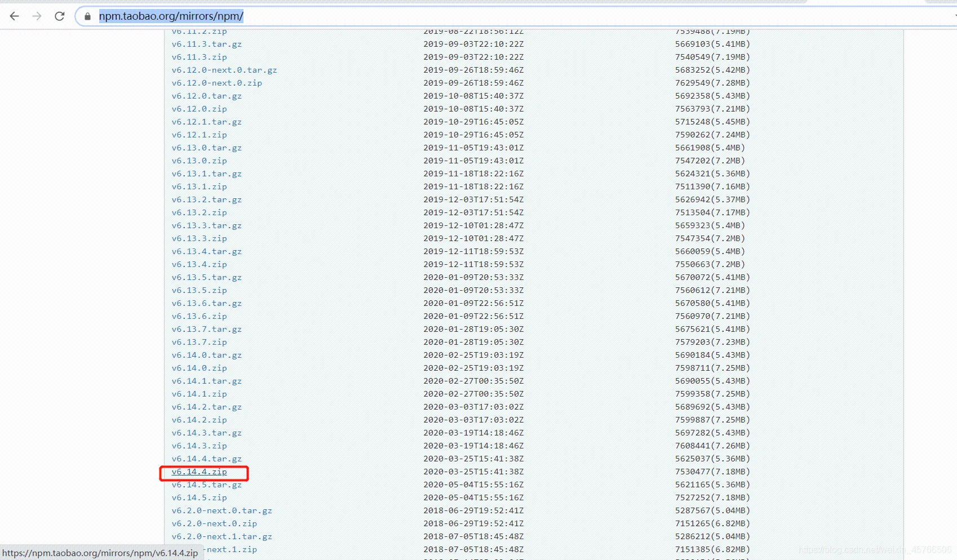Open the v6.14.3.zip link
The image size is (957, 560).
pyautogui.click(x=200, y=446)
